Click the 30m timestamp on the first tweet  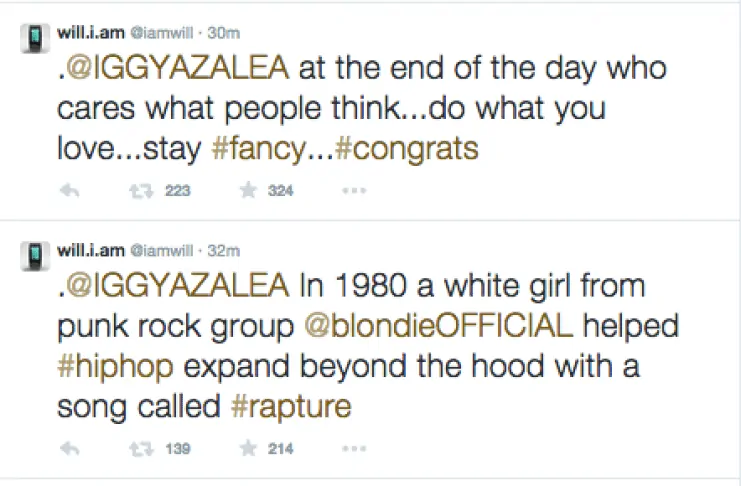point(225,32)
